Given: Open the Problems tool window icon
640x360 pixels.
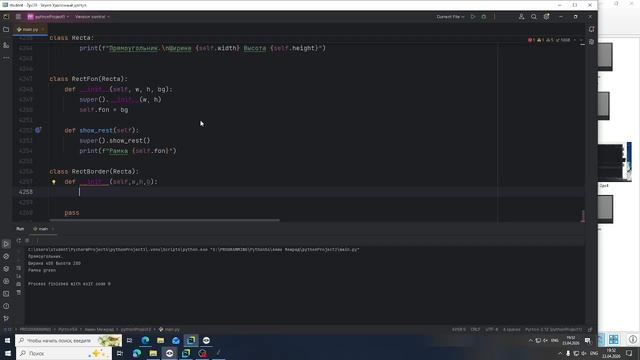Looking at the screenshot, I should click(6, 306).
